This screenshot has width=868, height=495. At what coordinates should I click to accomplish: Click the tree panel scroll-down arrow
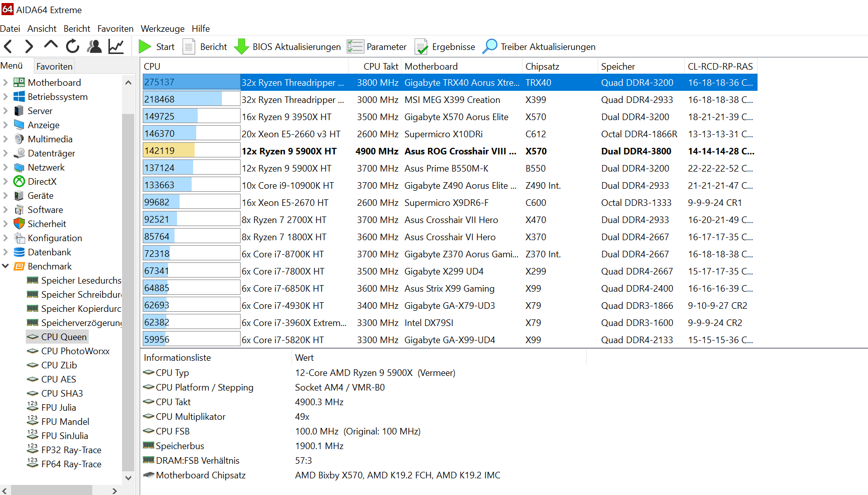(x=128, y=478)
